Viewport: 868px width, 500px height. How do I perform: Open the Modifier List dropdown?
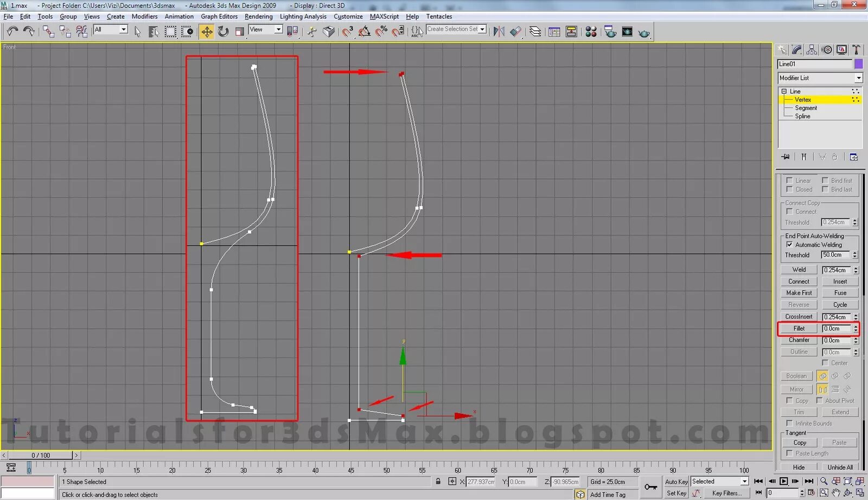click(858, 78)
